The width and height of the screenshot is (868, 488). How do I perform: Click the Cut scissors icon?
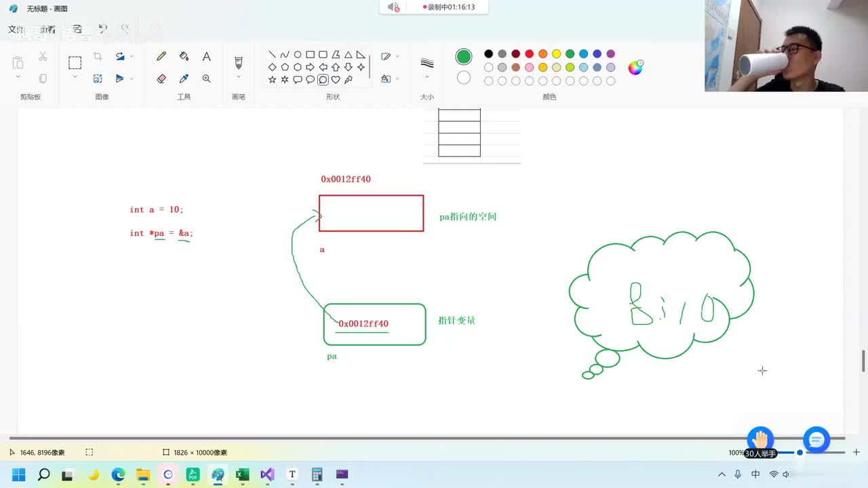tap(43, 56)
